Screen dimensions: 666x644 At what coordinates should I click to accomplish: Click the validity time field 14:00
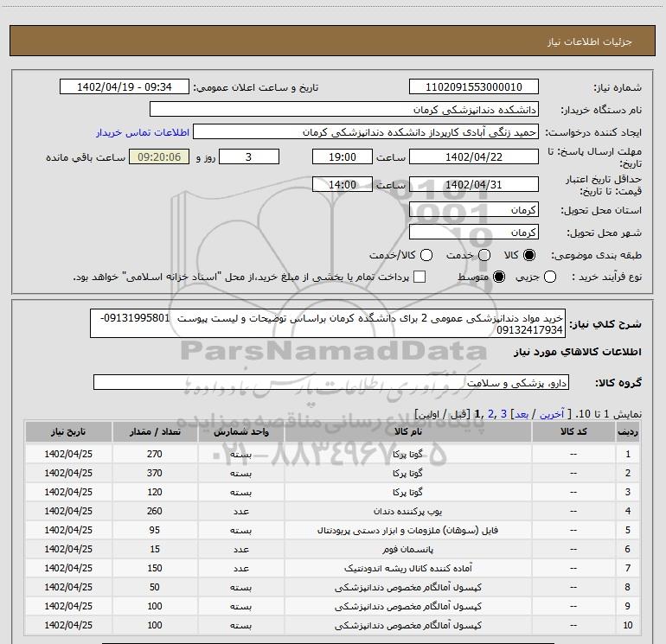343,184
